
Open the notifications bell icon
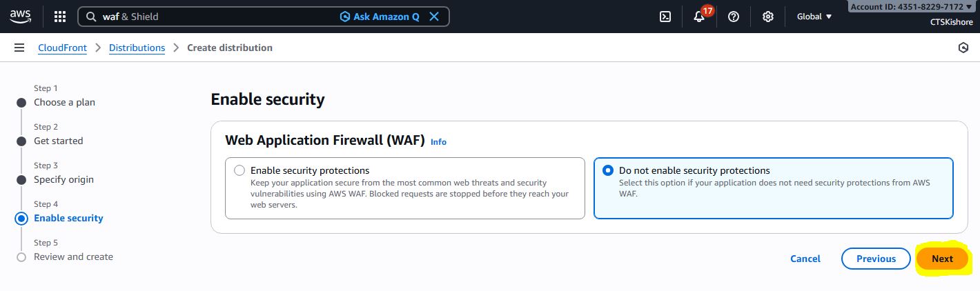coord(699,17)
